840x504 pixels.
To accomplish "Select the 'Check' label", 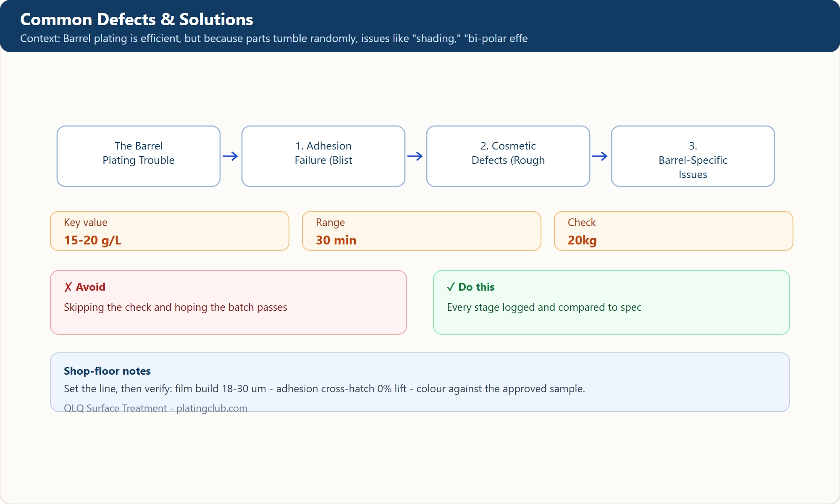I will [x=582, y=222].
